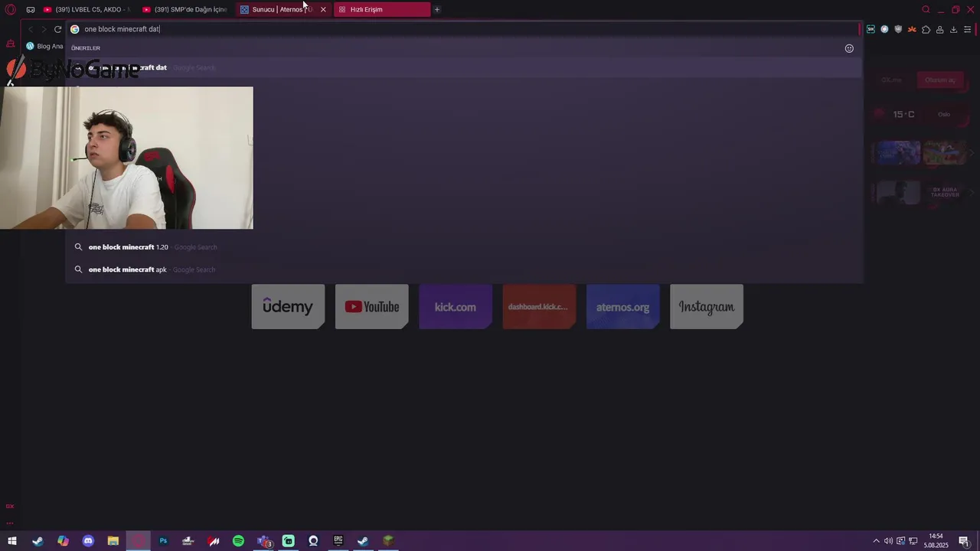Select the 'one block minecraft dat' suggestion
This screenshot has width=980, height=551.
[x=463, y=67]
